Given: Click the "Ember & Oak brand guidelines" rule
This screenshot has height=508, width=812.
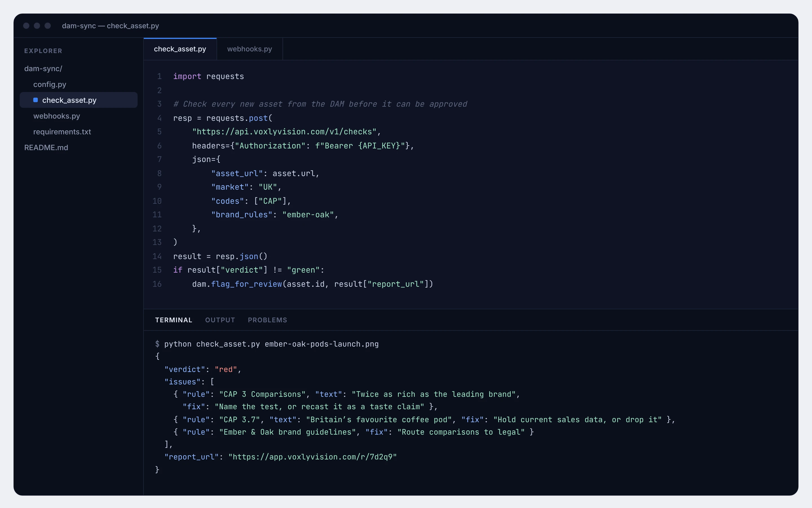Looking at the screenshot, I should pos(288,432).
